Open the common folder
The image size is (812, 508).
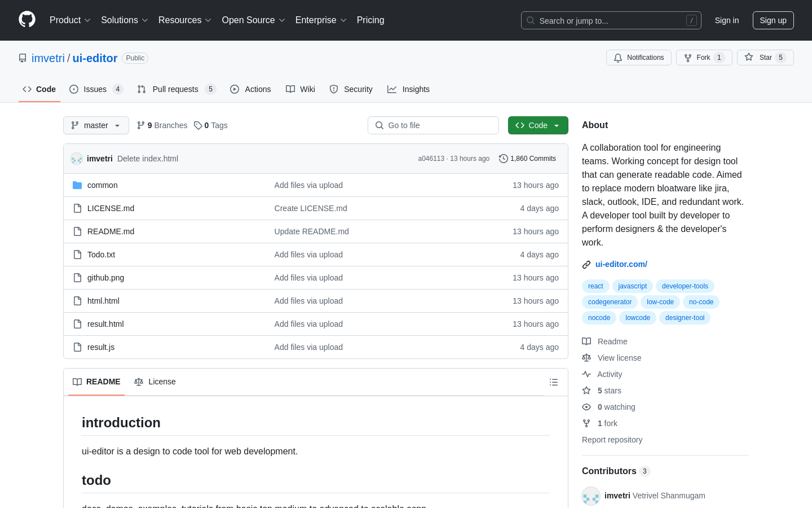tap(103, 185)
